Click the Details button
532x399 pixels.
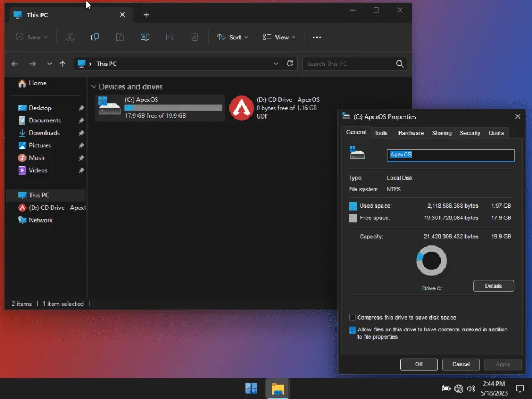pyautogui.click(x=493, y=286)
